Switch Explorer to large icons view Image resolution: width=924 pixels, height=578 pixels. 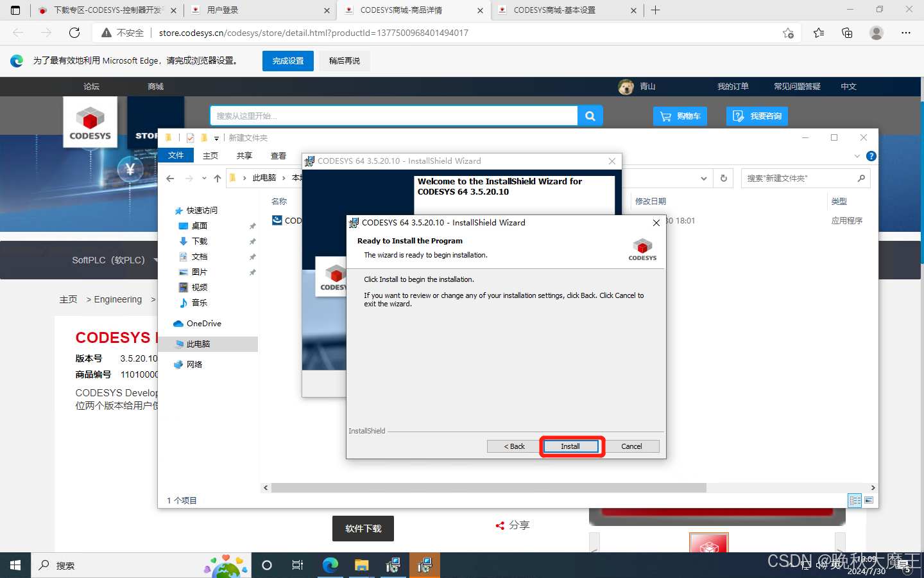click(x=869, y=500)
